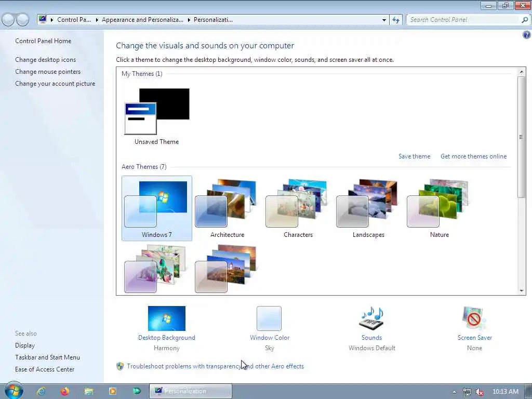Click the Control Panel breadcrumb

pos(74,20)
